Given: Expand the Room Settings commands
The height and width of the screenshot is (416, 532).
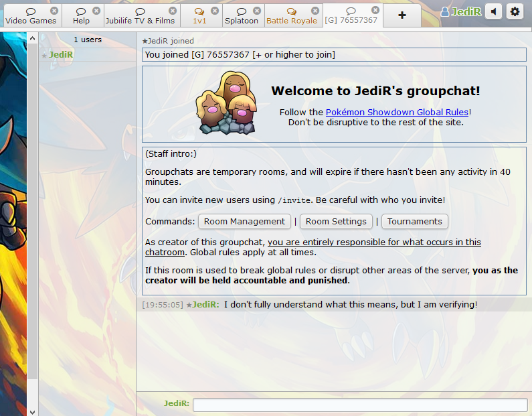Looking at the screenshot, I should click(x=336, y=222).
